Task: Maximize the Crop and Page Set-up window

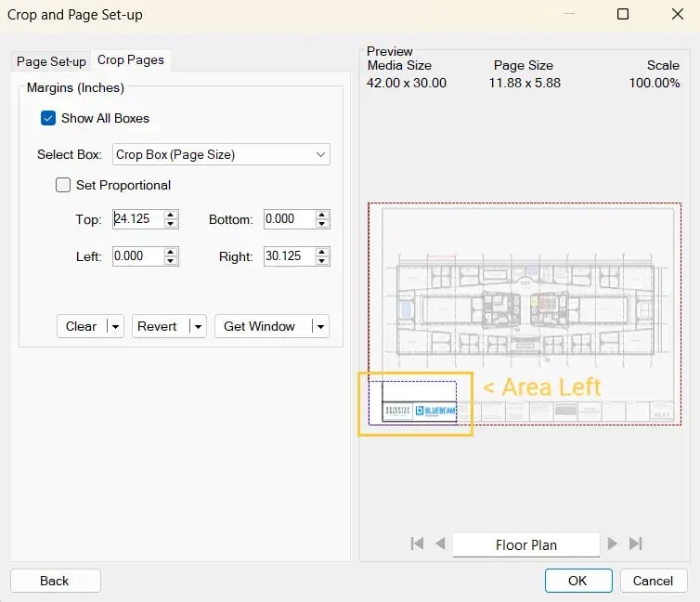Action: click(x=623, y=14)
